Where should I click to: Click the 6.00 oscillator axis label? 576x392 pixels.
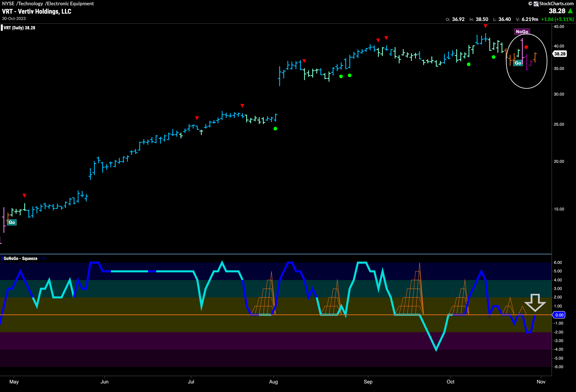point(558,262)
